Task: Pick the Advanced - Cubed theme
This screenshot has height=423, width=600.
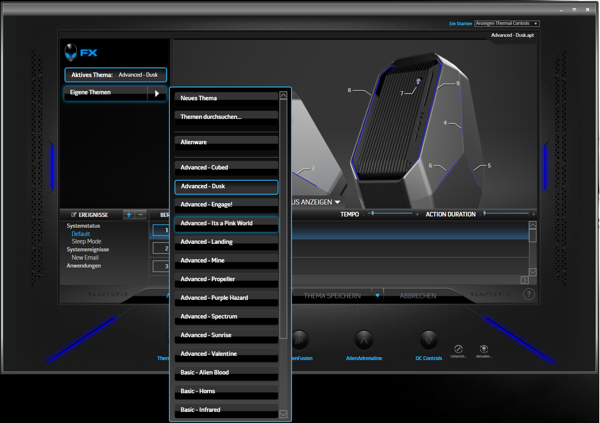Action: (226, 168)
